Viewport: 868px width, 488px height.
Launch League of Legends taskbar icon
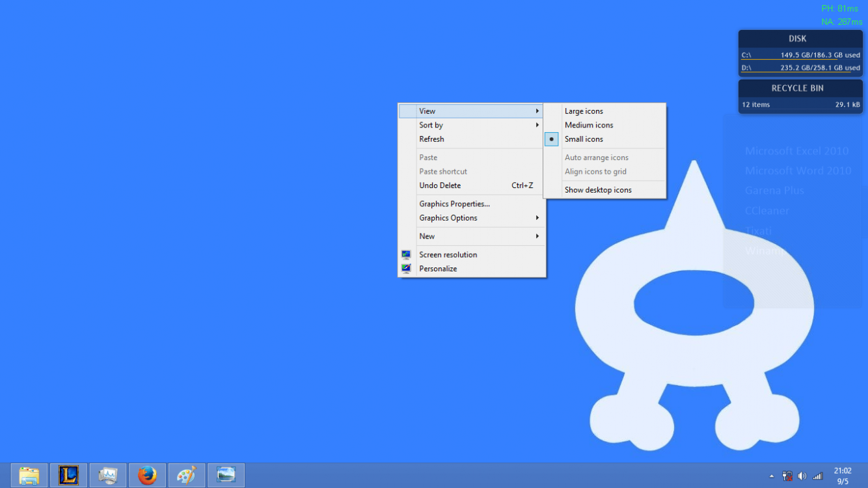(x=68, y=476)
